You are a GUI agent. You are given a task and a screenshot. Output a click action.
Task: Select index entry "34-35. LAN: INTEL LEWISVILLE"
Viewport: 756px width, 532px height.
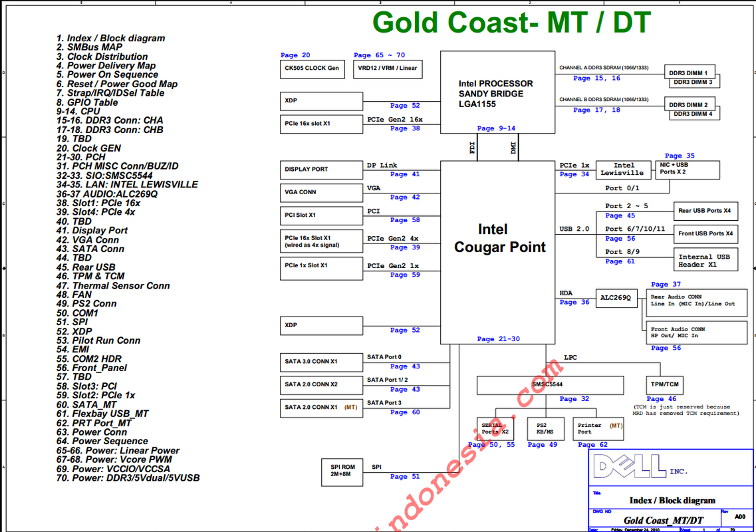[127, 185]
